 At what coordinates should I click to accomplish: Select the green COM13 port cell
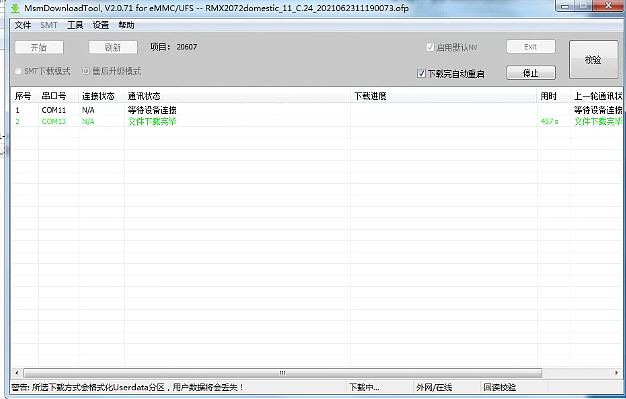pos(53,121)
